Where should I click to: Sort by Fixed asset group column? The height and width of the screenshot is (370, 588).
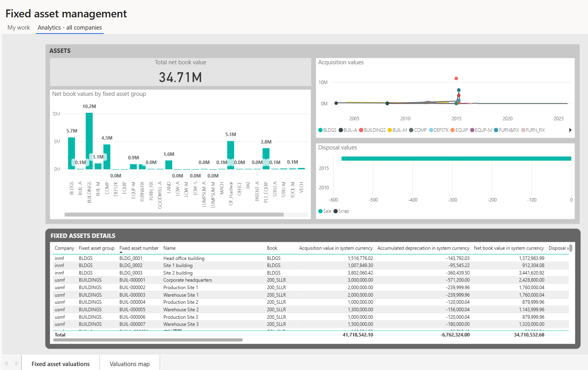tap(97, 248)
